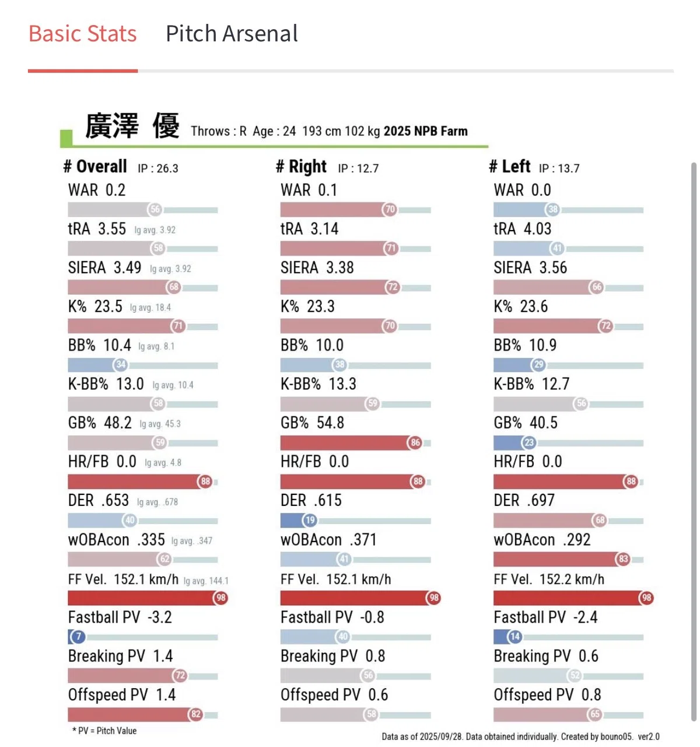Image resolution: width=700 pixels, height=747 pixels.
Task: Switch to the Pitch Arsenal tab
Action: (x=232, y=34)
